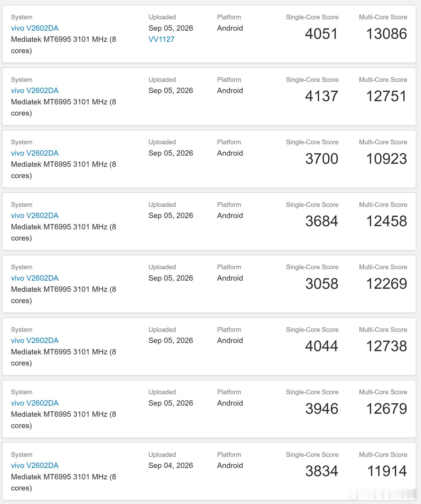Click the 13086 multi-core score

tap(386, 34)
